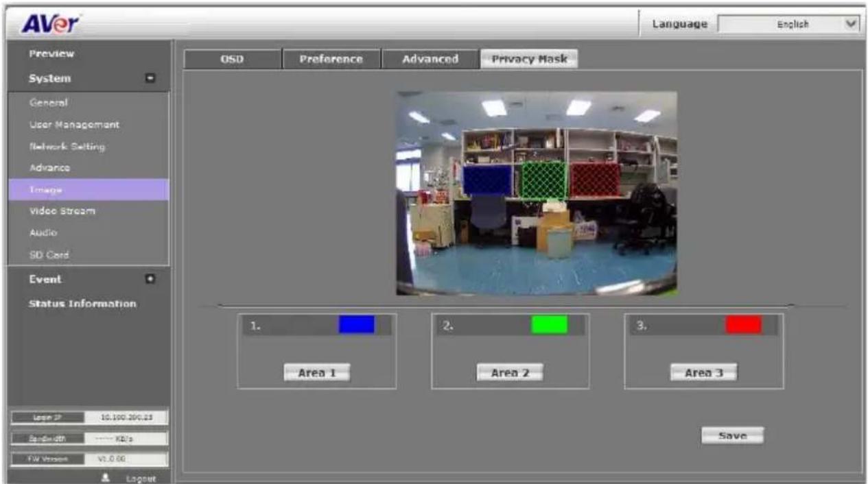Click the Bandwidth value field

tap(126, 438)
